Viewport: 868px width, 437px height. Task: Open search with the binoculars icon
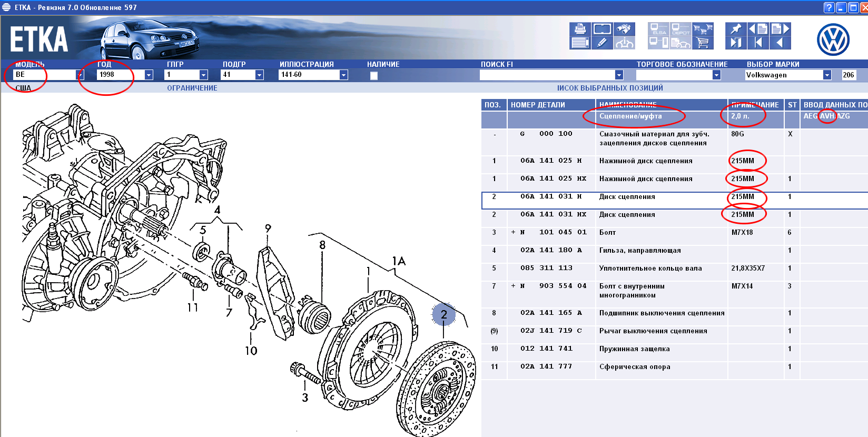point(624,29)
